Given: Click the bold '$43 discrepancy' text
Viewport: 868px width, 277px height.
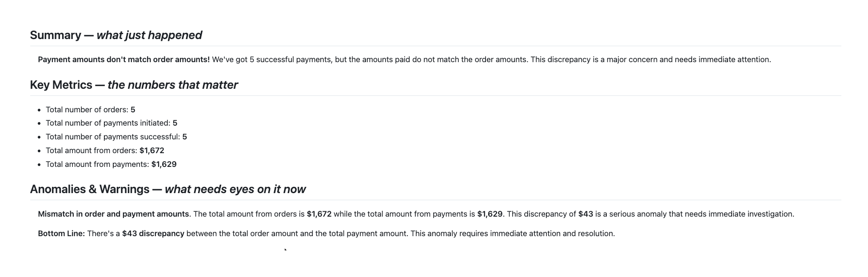Looking at the screenshot, I should pyautogui.click(x=153, y=233).
